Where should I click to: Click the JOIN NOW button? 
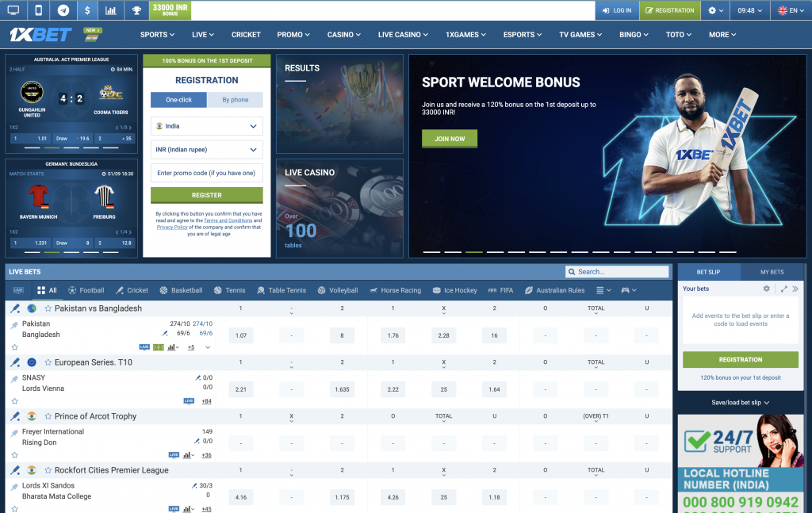coord(450,139)
